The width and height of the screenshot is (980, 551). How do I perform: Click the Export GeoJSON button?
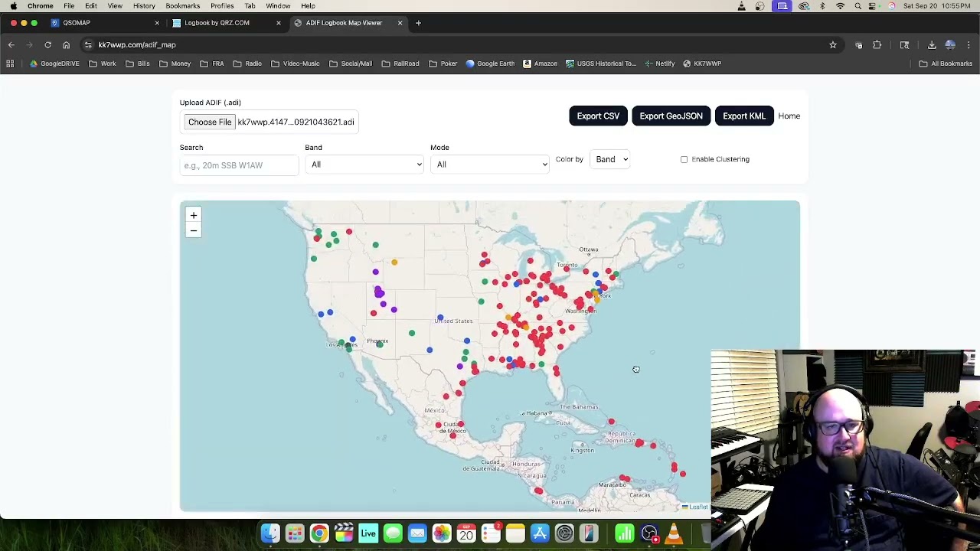[671, 116]
